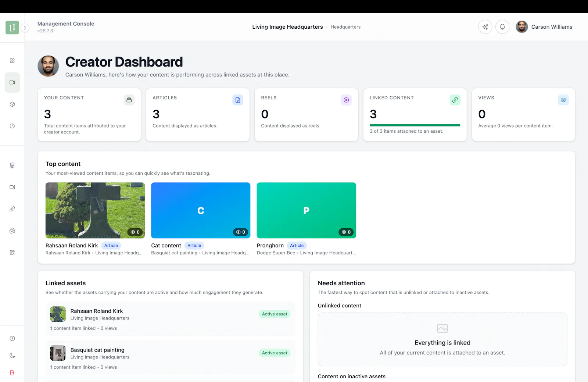Open the map pin location sidebar icon
This screenshot has height=382, width=588.
(x=12, y=231)
